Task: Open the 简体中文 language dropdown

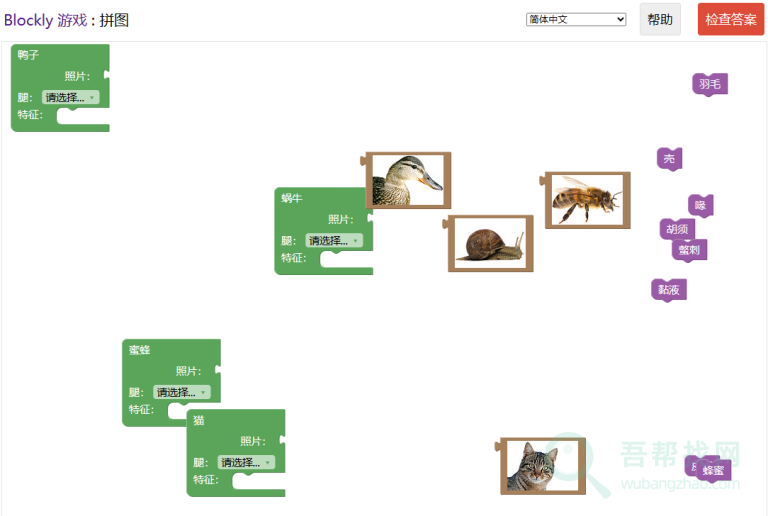Action: [576, 19]
